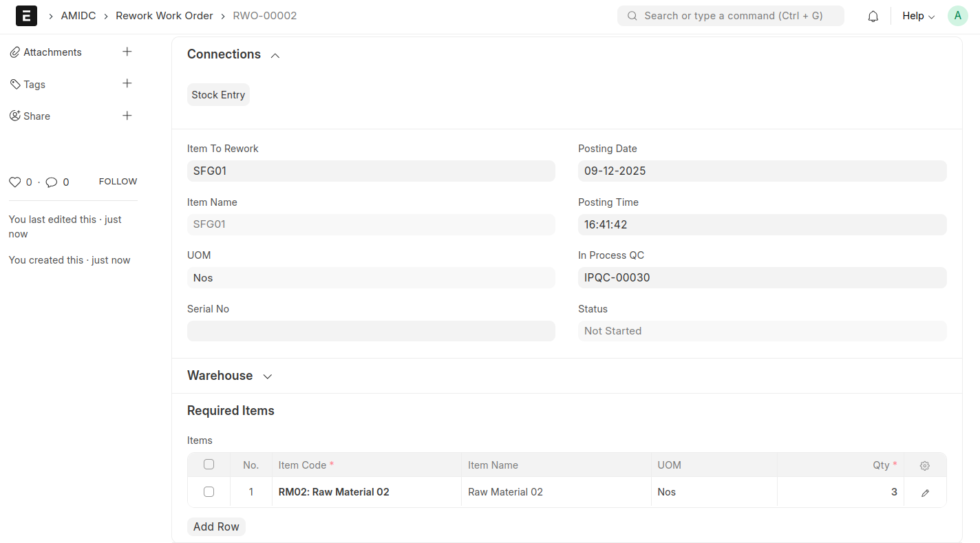Click the Add Row button

(216, 526)
